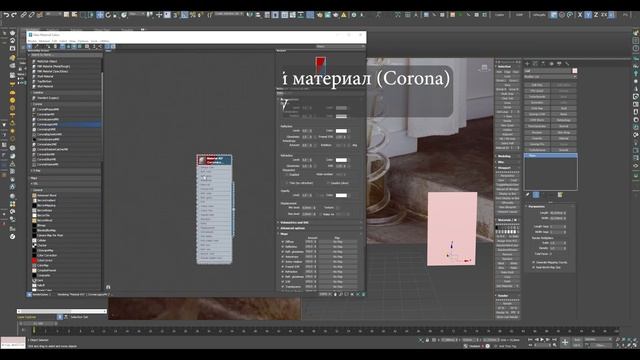Click the large plus Set Keys button

(x=565, y=342)
